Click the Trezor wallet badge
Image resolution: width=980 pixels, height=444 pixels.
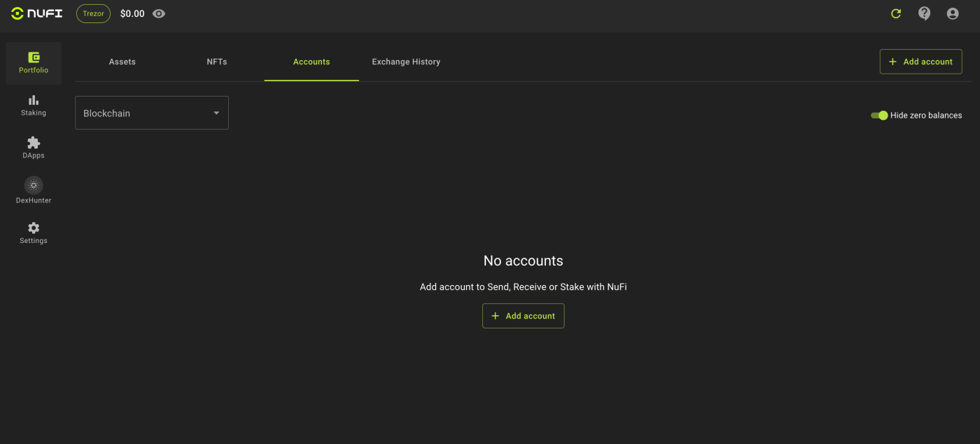[93, 13]
